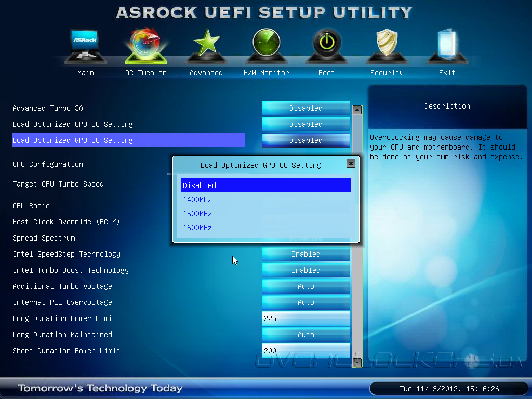
Task: Select the Target CPU Turbo Speed label
Action: [58, 184]
